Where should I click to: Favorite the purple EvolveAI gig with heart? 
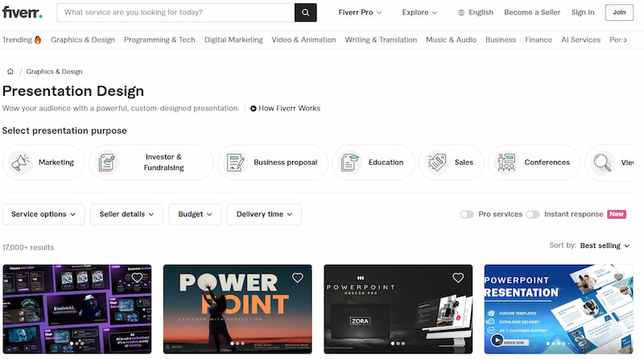[137, 278]
